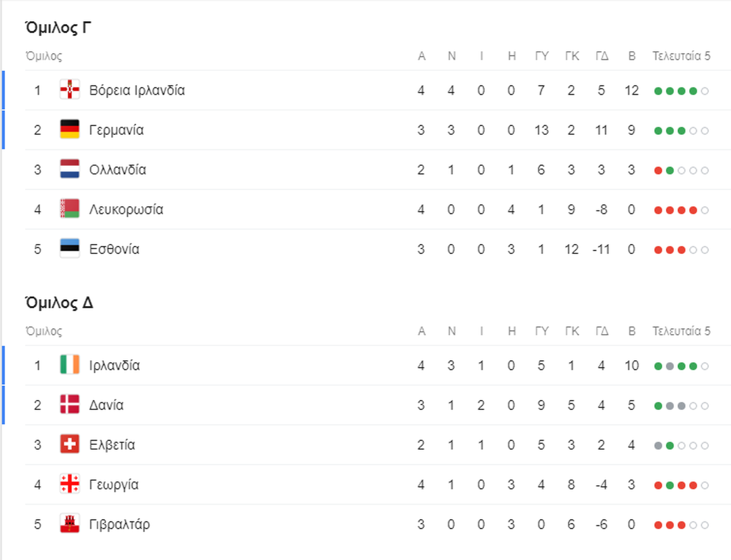Image resolution: width=731 pixels, height=560 pixels.
Task: Click the Estonia flag icon
Action: coord(70,248)
